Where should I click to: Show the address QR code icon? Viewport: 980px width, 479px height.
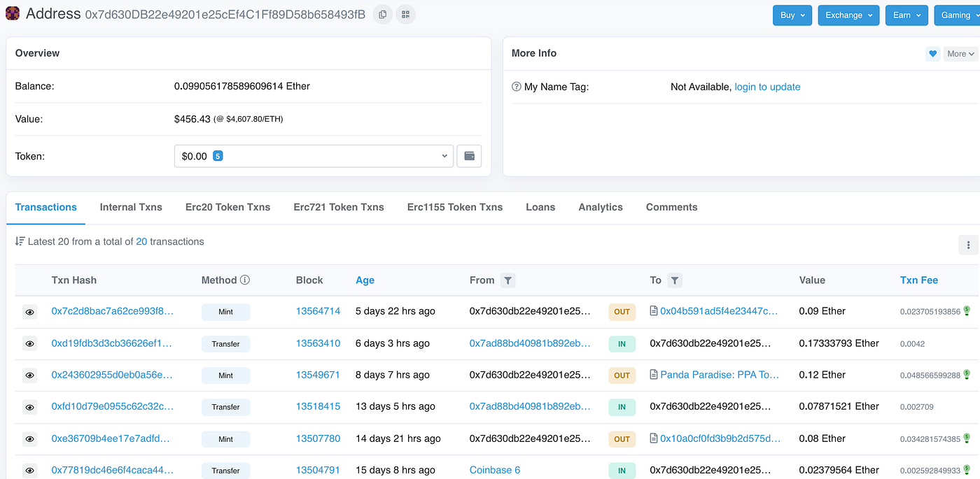(x=405, y=15)
